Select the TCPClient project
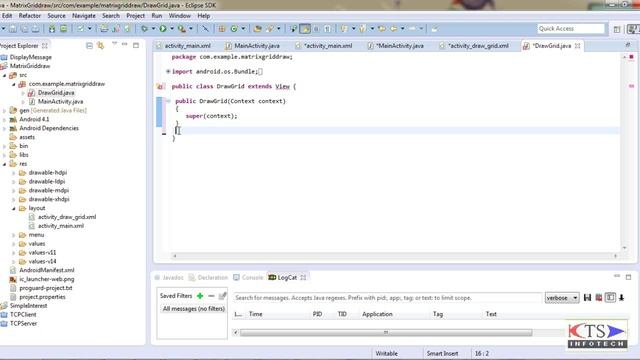640x360 pixels. (23, 314)
